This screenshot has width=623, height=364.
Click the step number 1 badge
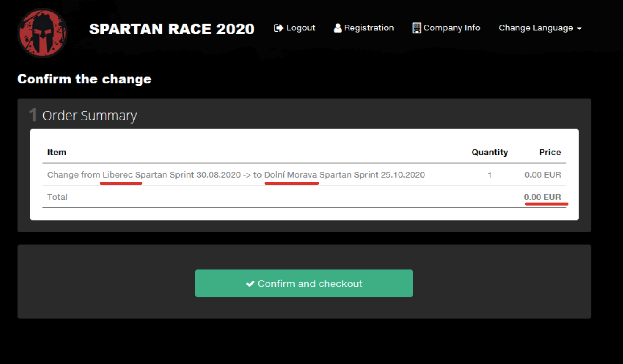click(x=33, y=116)
